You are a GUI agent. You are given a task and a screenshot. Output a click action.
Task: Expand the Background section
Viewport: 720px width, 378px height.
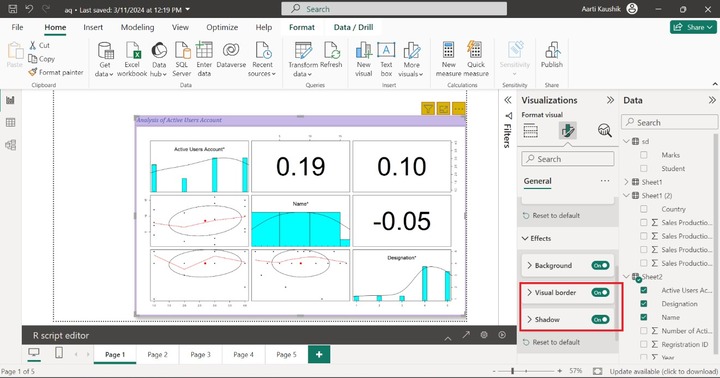(x=529, y=265)
